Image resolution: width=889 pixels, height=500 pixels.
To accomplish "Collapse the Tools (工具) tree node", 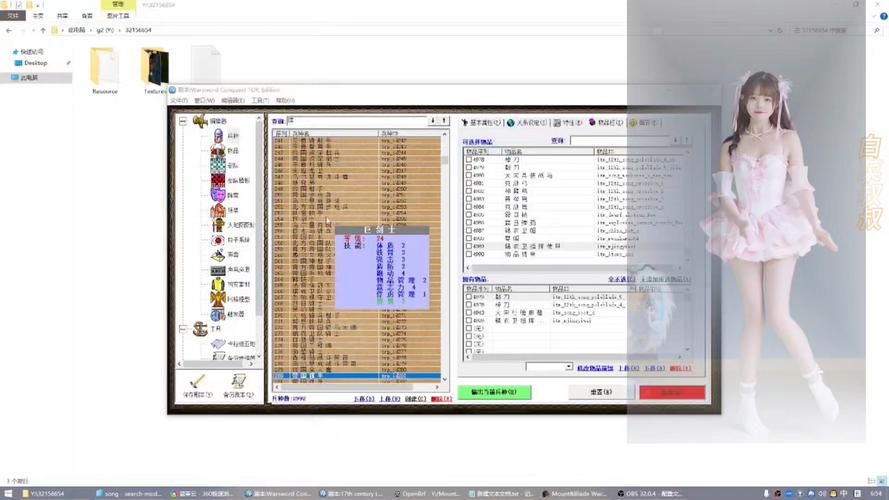I will pos(183,329).
